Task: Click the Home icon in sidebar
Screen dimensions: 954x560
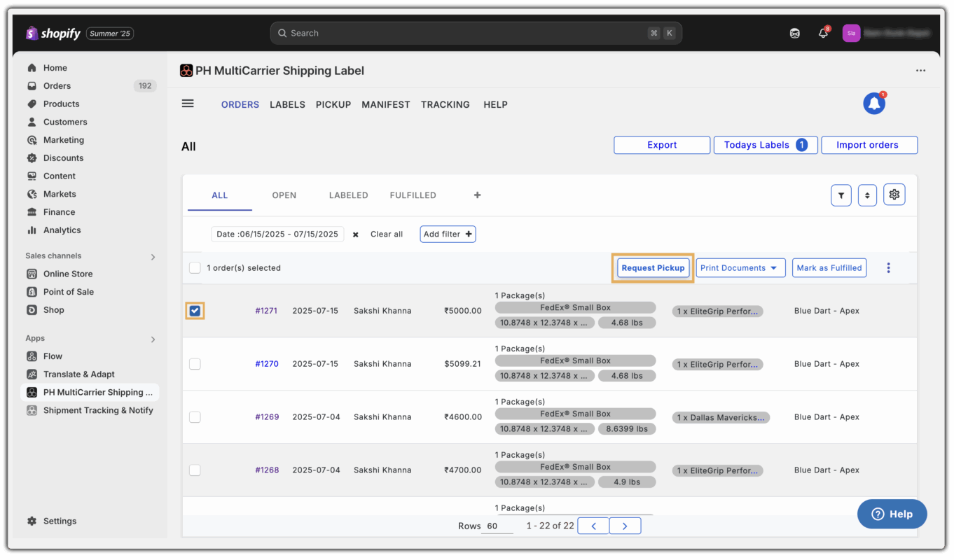Action: [x=32, y=68]
